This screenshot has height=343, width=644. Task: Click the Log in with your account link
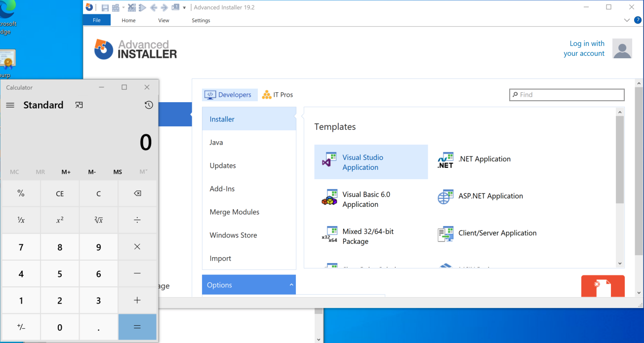click(x=584, y=48)
